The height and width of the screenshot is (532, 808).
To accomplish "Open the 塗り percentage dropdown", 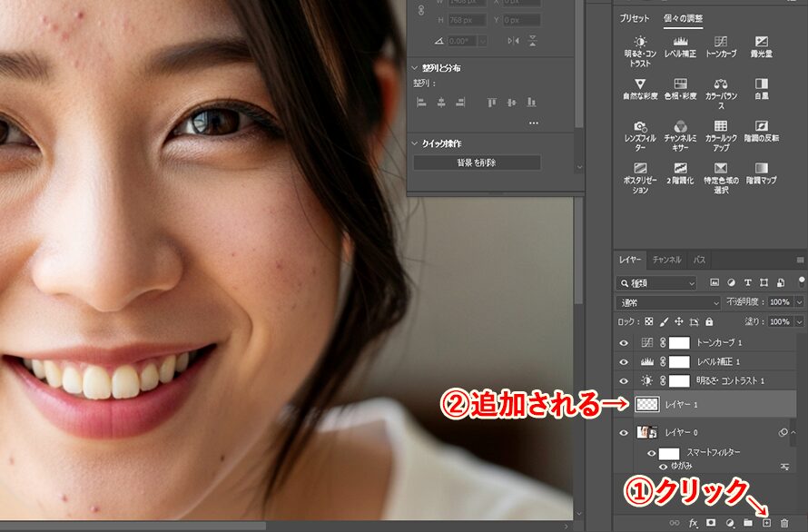I will tap(799, 323).
